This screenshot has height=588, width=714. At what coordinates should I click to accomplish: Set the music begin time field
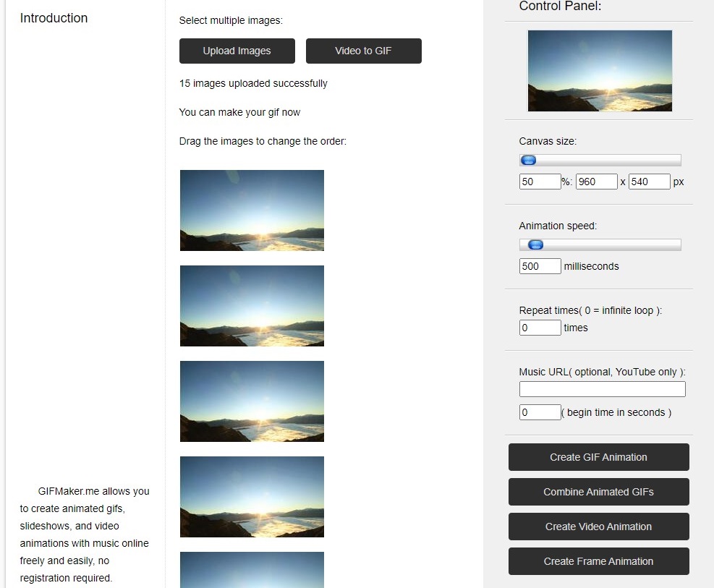point(540,412)
